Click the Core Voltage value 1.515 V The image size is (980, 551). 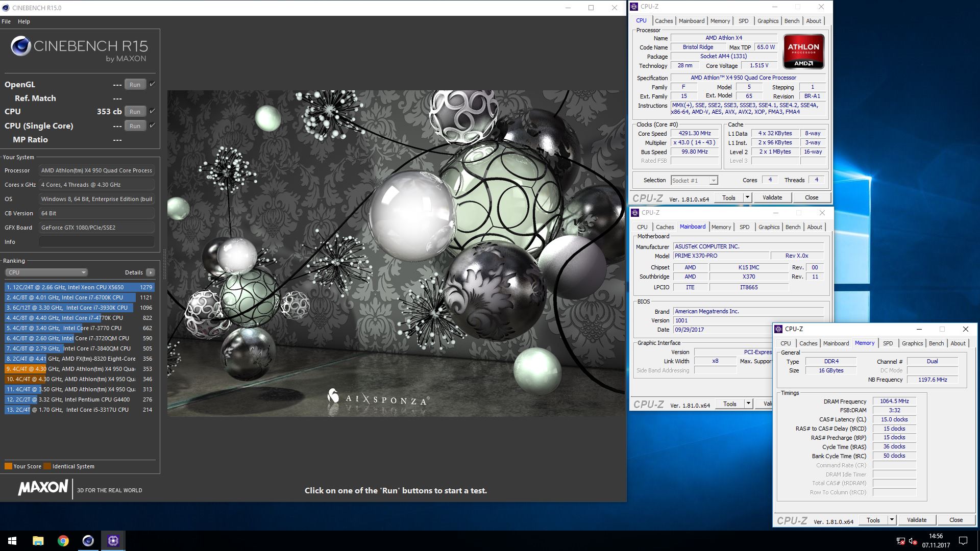[x=758, y=65]
